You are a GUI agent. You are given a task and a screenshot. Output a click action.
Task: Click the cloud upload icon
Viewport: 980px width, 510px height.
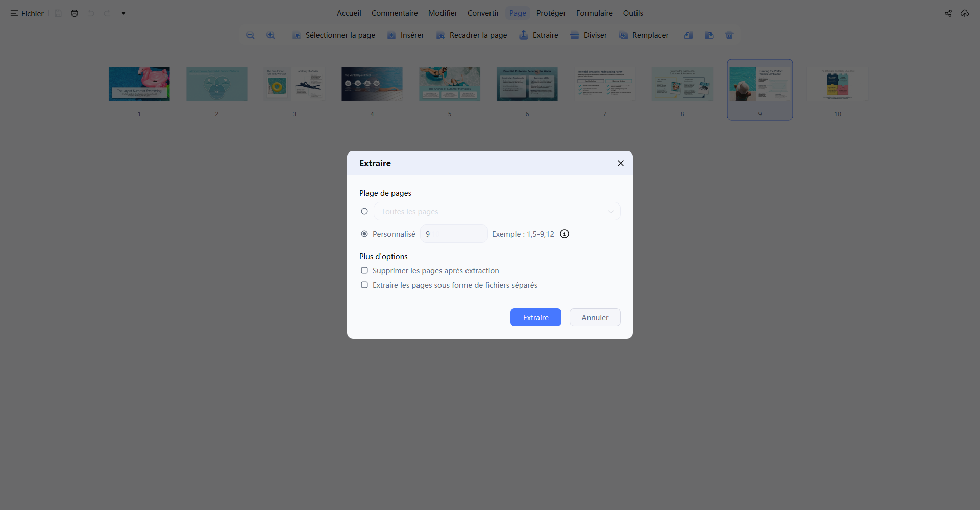pyautogui.click(x=965, y=13)
